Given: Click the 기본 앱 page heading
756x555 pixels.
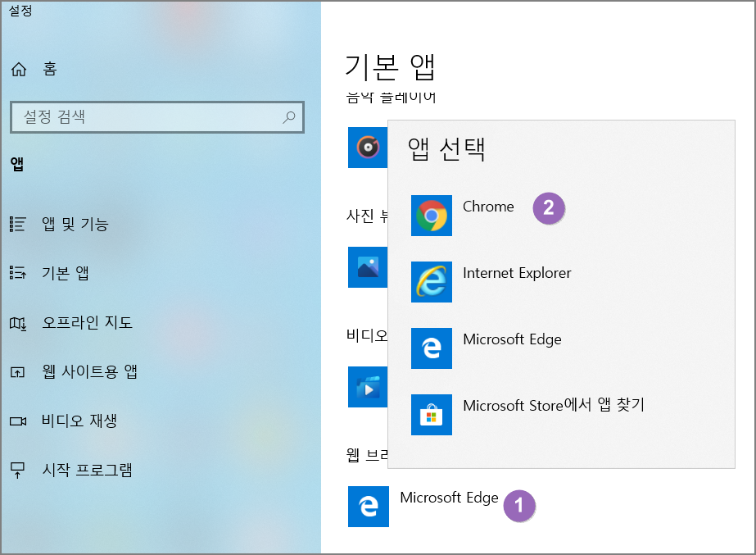Looking at the screenshot, I should [391, 67].
